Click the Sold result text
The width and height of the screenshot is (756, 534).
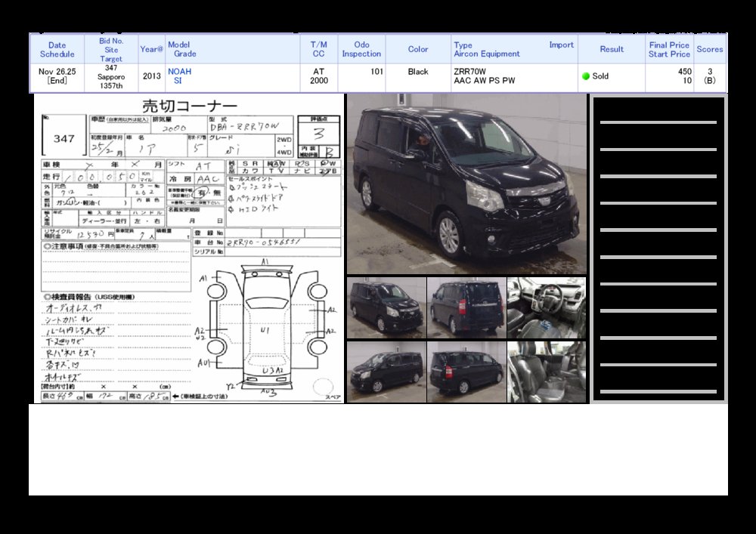[x=600, y=76]
